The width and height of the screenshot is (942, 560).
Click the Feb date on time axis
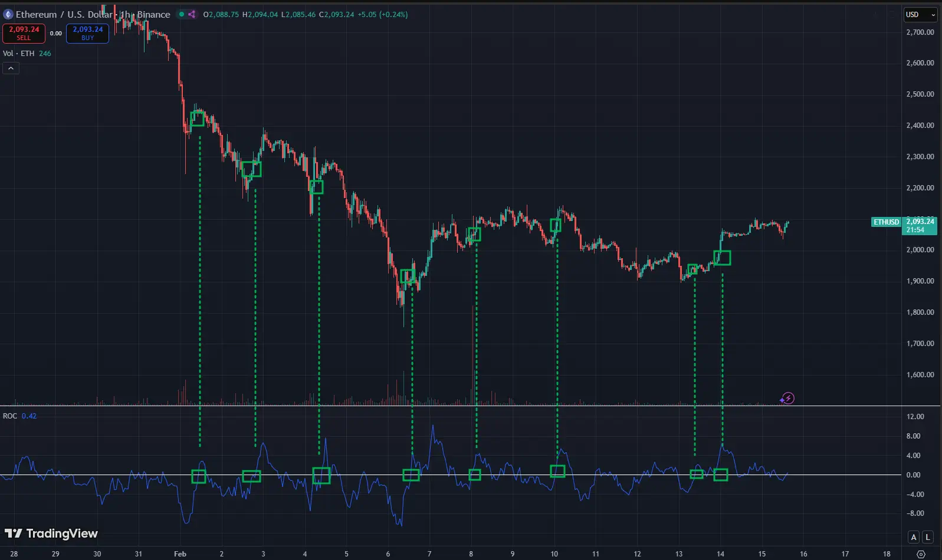point(180,554)
